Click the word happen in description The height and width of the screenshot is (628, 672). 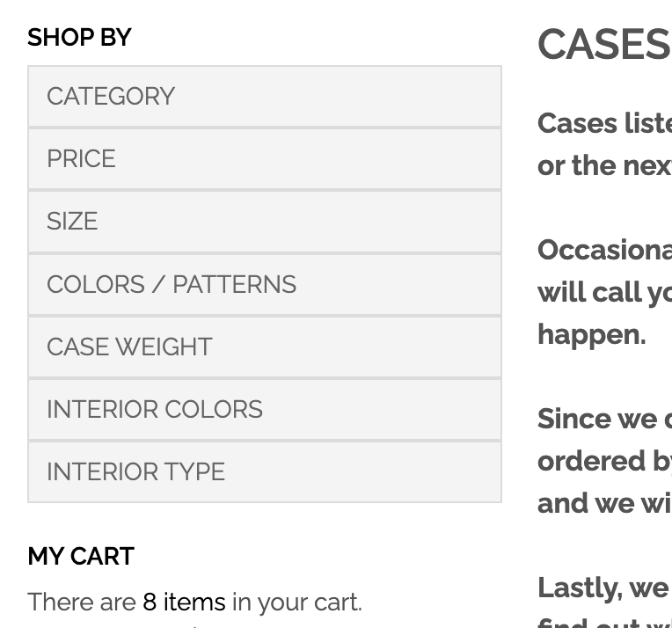591,334
